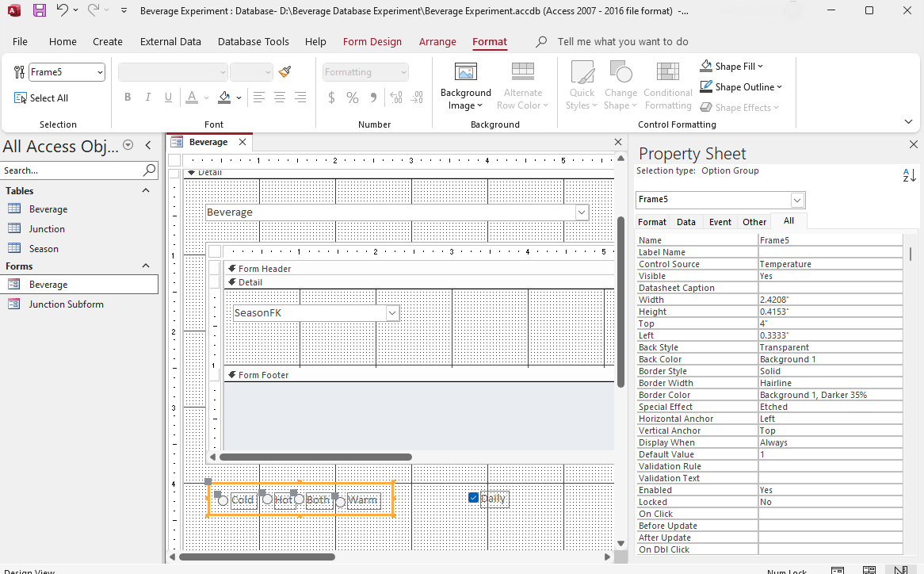924x574 pixels.
Task: Select the Junction Subform form
Action: coord(66,304)
